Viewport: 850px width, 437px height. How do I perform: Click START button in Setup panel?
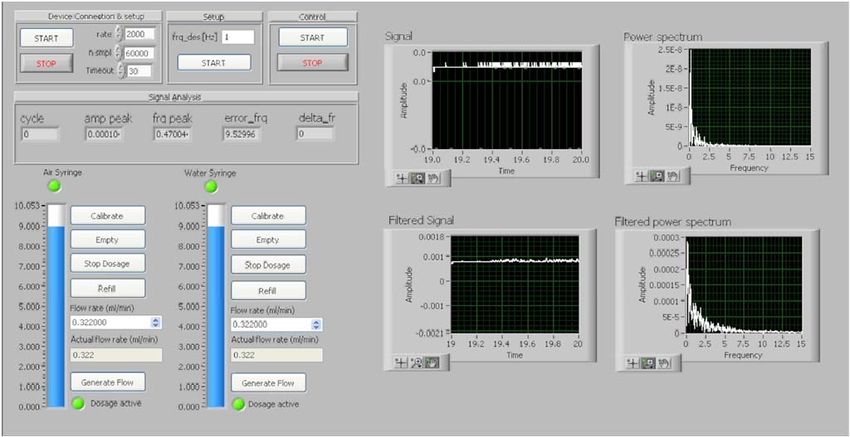(x=214, y=62)
